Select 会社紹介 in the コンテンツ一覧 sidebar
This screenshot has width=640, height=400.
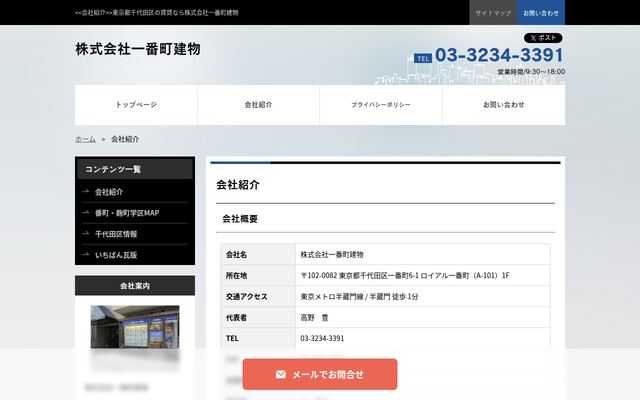[x=109, y=192]
